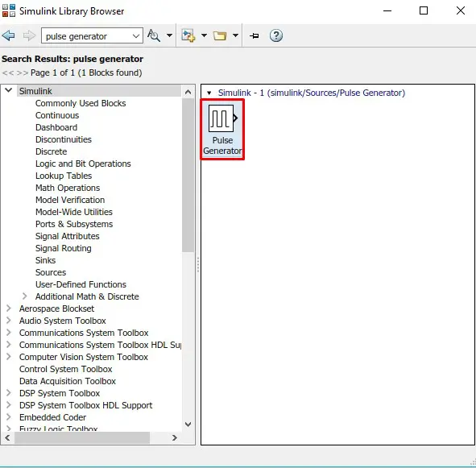
Task: Select Data Acquisition Toolbox
Action: (68, 381)
